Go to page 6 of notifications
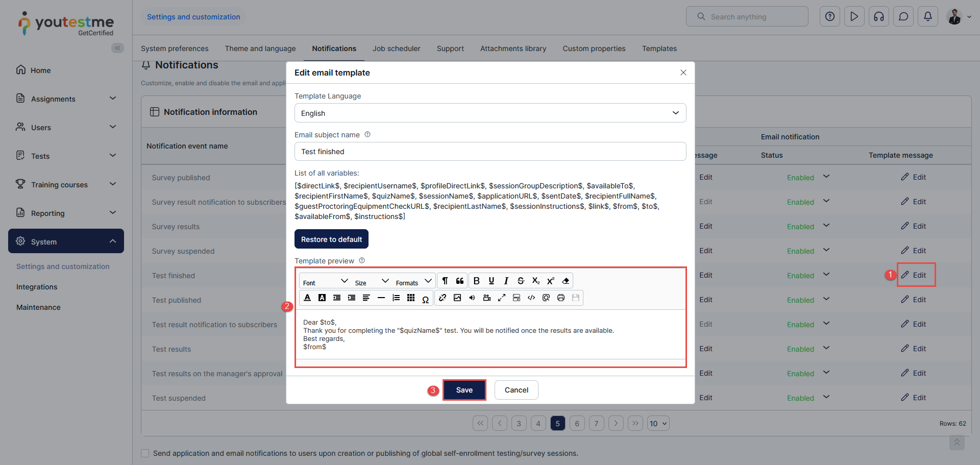 (x=577, y=423)
